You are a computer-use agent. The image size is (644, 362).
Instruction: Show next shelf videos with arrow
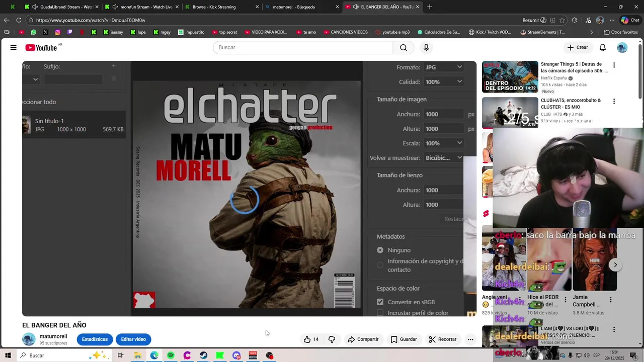click(615, 265)
